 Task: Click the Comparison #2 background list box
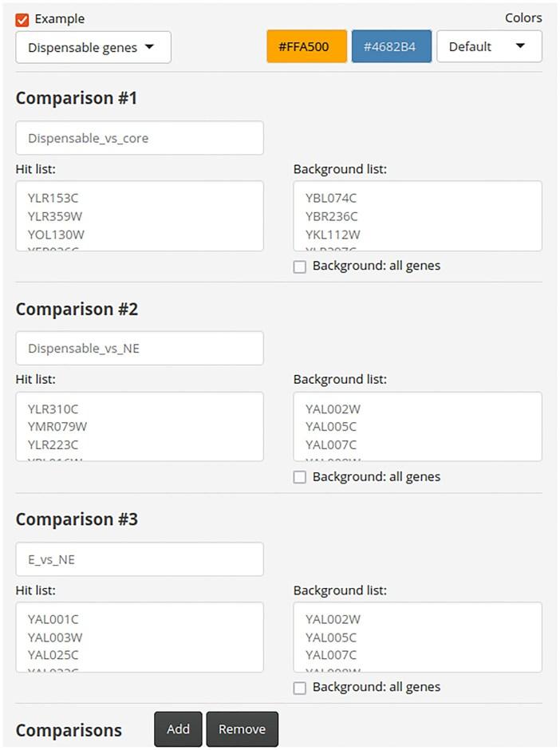(417, 427)
